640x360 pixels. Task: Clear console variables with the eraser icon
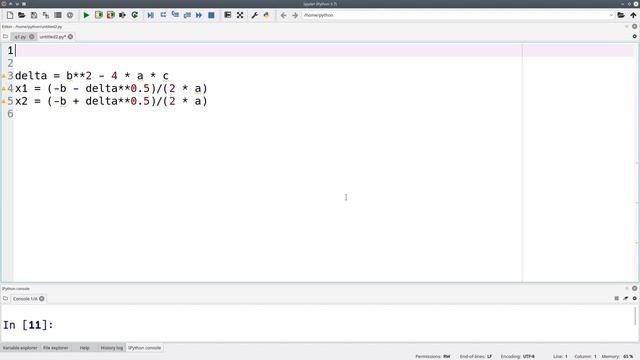click(x=625, y=298)
